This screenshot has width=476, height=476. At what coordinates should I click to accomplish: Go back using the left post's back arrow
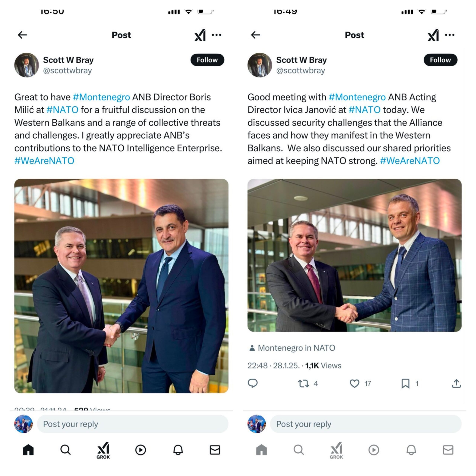click(x=22, y=35)
